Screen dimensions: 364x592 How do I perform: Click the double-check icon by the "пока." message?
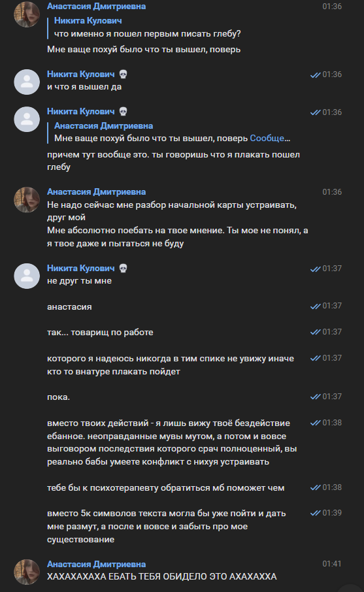(x=315, y=397)
